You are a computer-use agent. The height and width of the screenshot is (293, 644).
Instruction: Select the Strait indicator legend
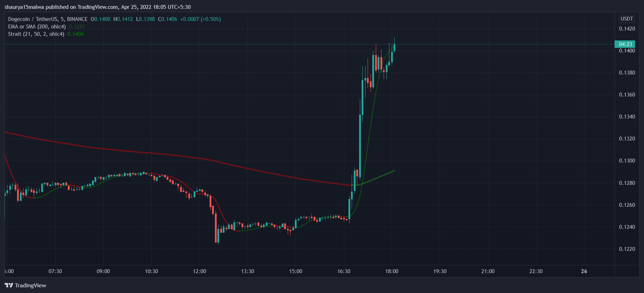point(36,34)
